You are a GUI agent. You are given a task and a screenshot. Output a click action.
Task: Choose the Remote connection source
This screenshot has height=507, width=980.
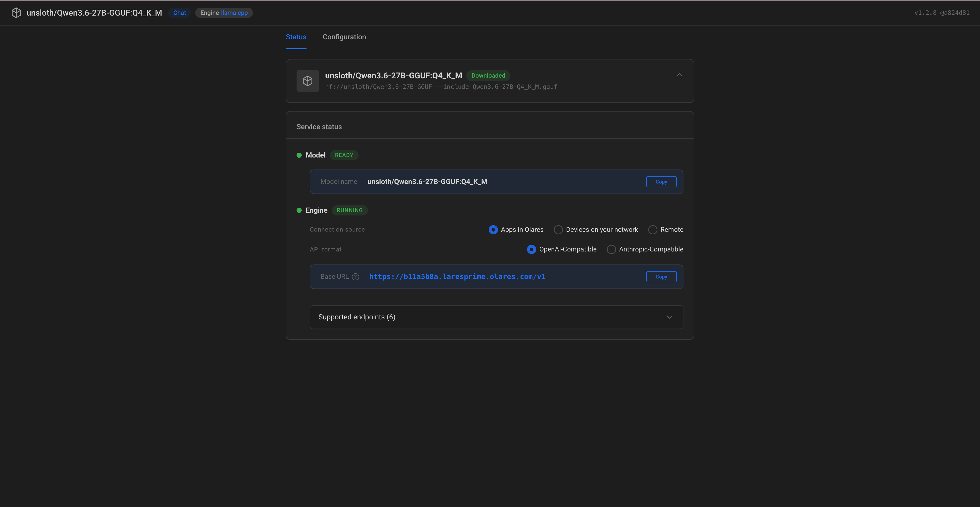(x=653, y=230)
